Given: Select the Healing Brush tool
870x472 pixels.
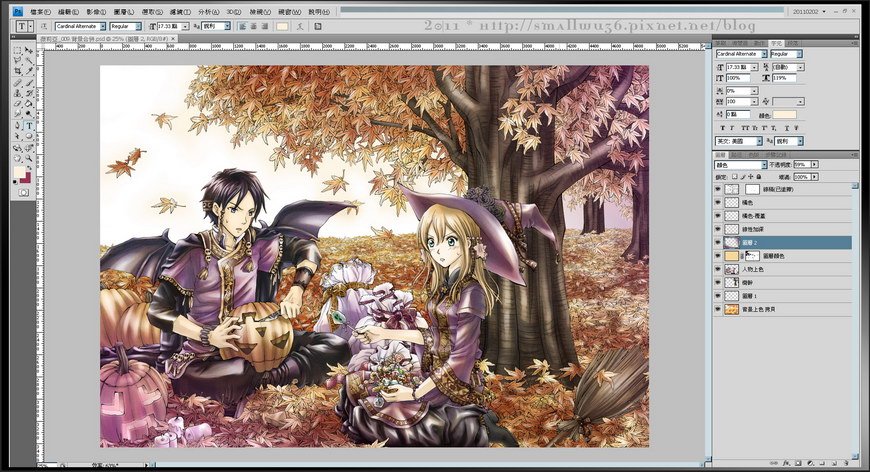Looking at the screenshot, I should (x=18, y=83).
